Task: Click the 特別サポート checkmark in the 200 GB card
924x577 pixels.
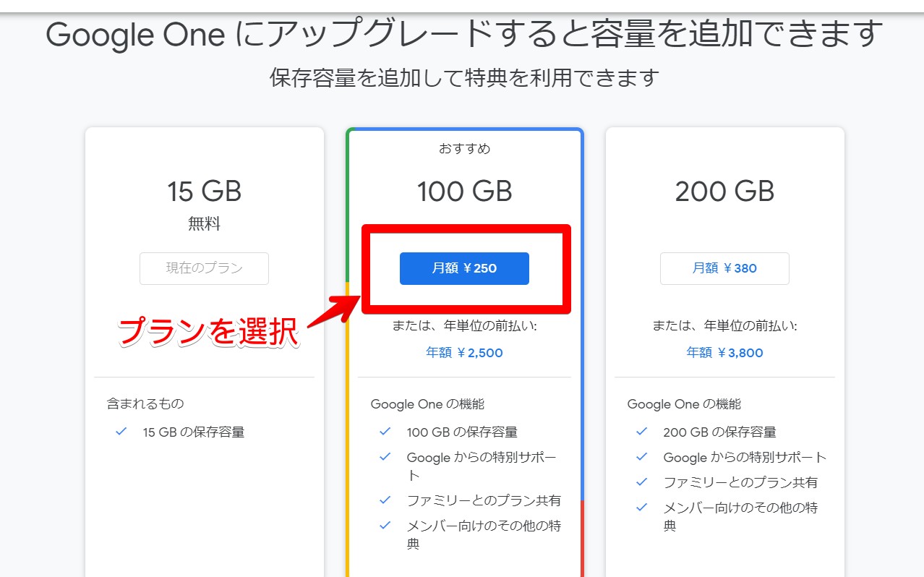Action: (641, 457)
